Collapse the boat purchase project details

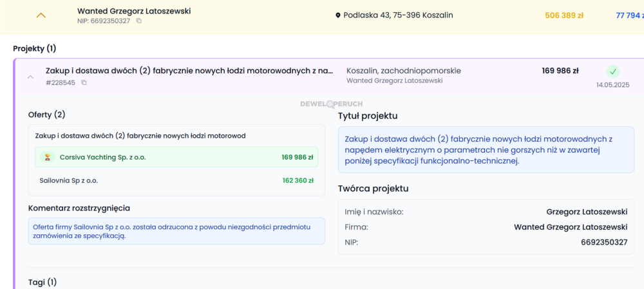coord(30,77)
